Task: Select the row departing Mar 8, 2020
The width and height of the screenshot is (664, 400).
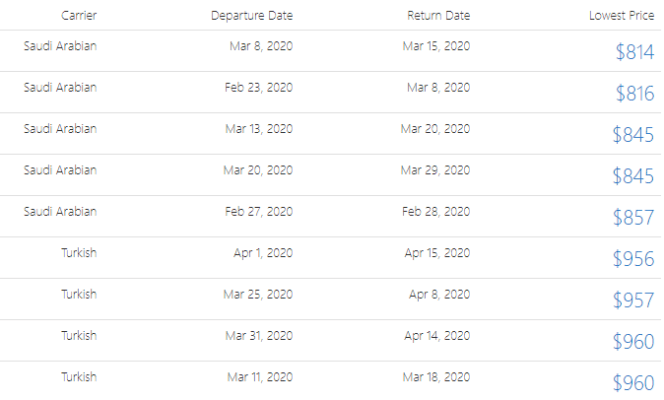Action: [330, 51]
